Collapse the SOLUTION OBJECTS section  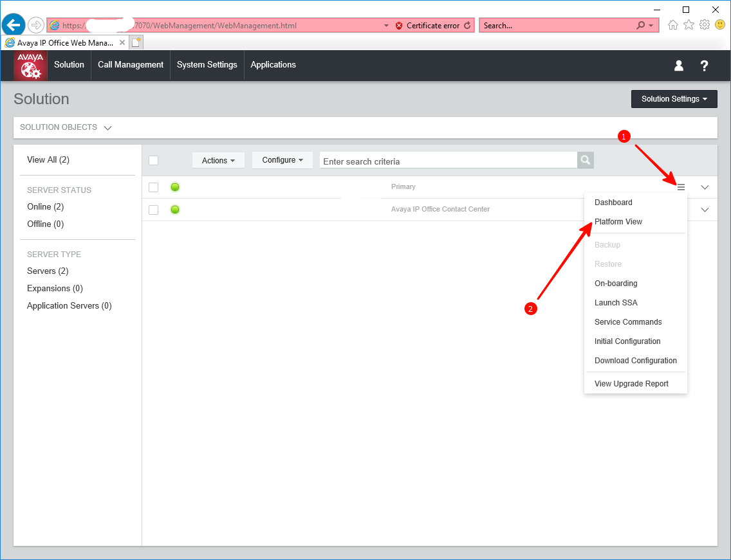click(x=107, y=128)
